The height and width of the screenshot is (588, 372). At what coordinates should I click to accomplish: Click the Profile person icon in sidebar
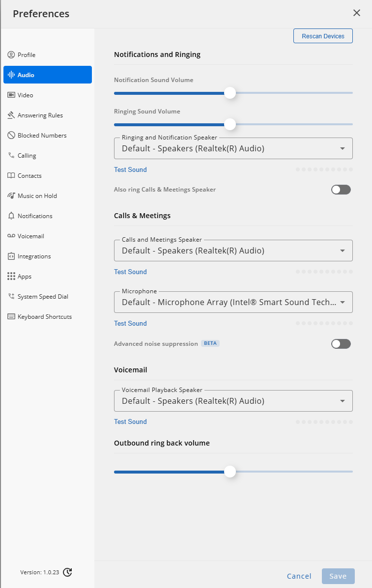[x=11, y=55]
